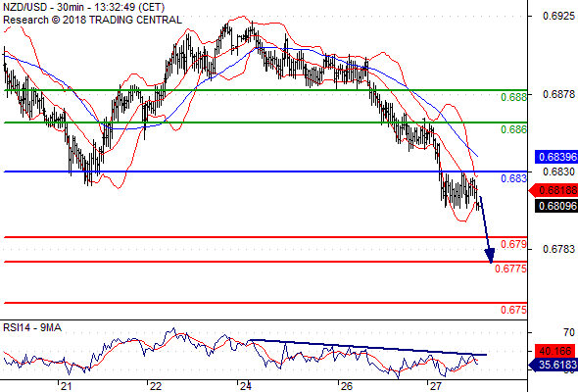Click the 0.6925 price axis label
This screenshot has width=578, height=392.
click(x=558, y=16)
